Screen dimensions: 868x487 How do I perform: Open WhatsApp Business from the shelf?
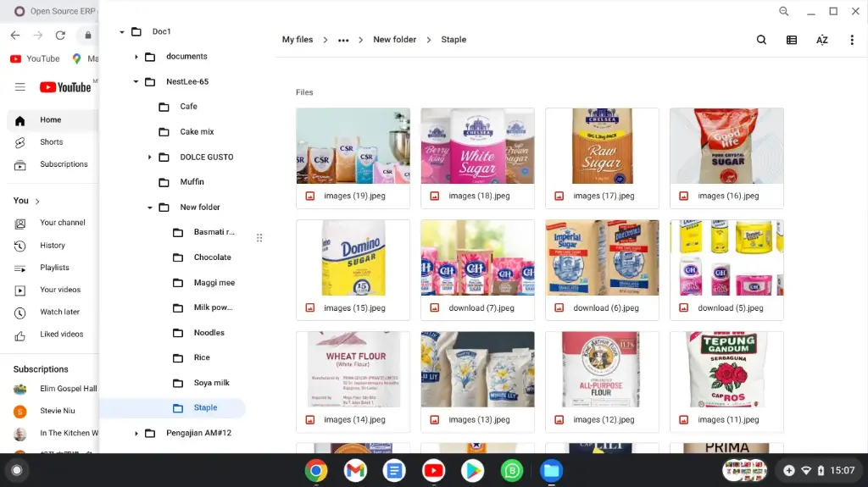(x=512, y=470)
